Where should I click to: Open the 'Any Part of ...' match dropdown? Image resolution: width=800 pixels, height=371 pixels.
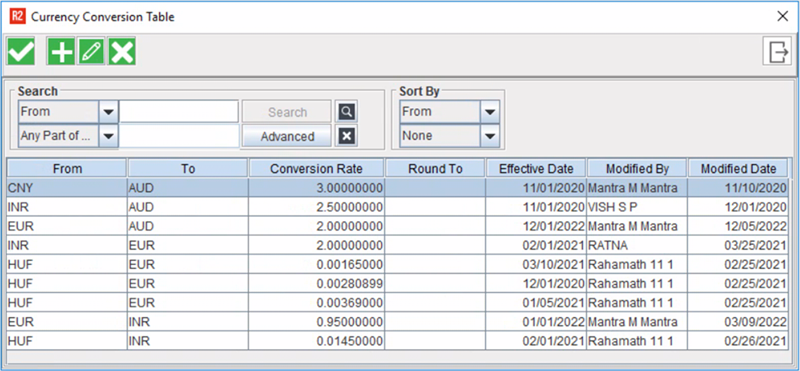(108, 136)
